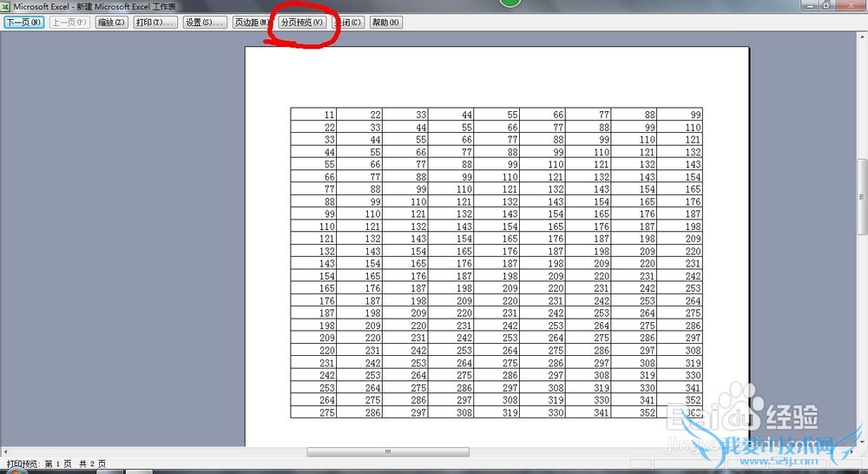Click the 缩放(Z) zoom button
Screen dimensions: 868x474
111,23
